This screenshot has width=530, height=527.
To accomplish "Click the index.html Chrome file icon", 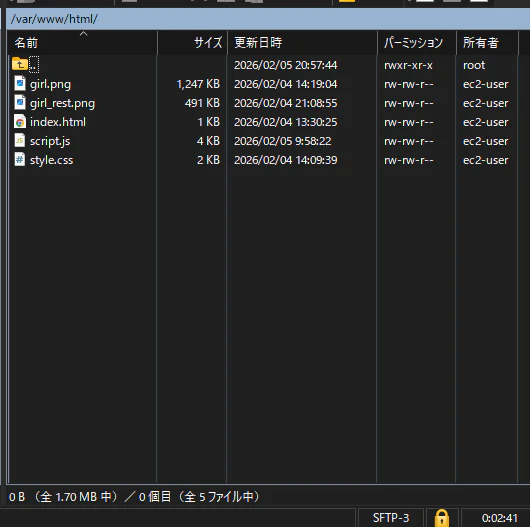I will point(20,121).
